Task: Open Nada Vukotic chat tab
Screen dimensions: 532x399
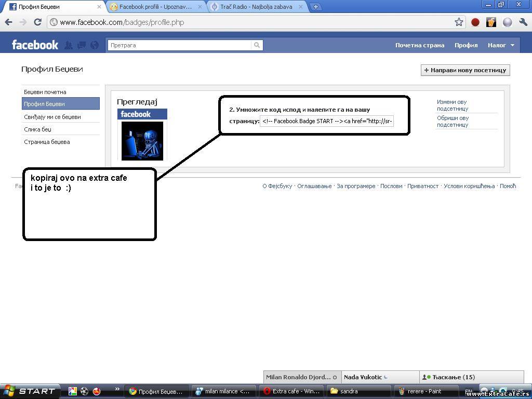Action: coord(380,377)
